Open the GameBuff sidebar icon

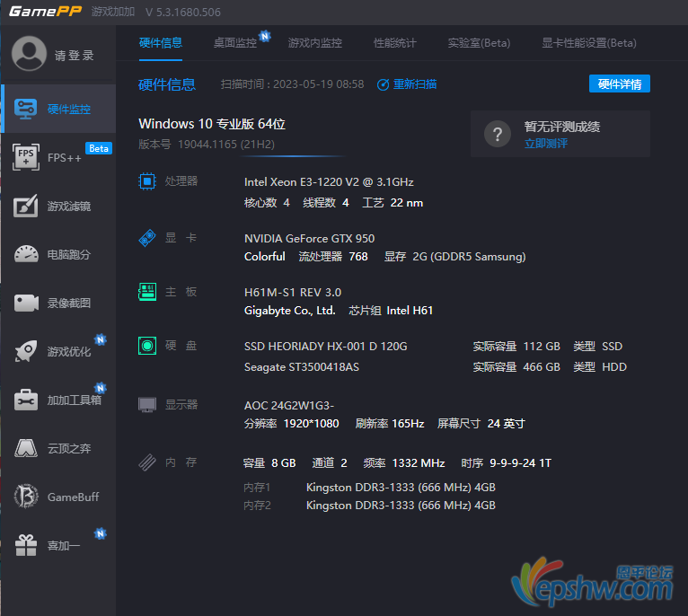(26, 497)
